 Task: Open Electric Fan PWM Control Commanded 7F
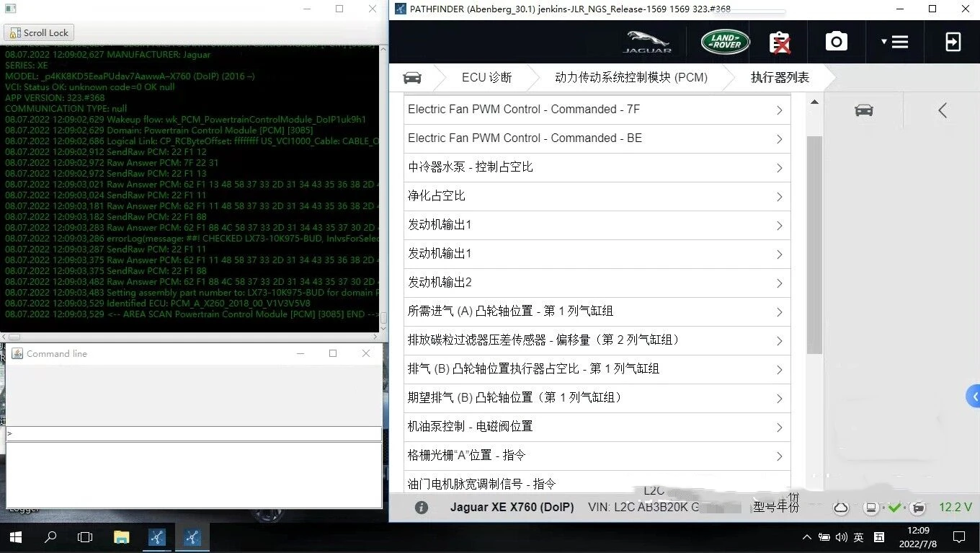coord(597,110)
